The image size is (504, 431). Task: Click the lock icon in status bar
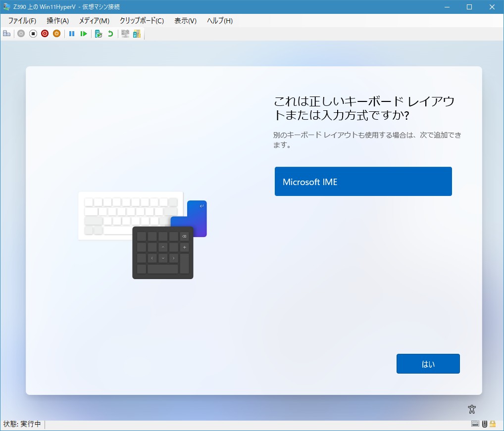(x=493, y=424)
